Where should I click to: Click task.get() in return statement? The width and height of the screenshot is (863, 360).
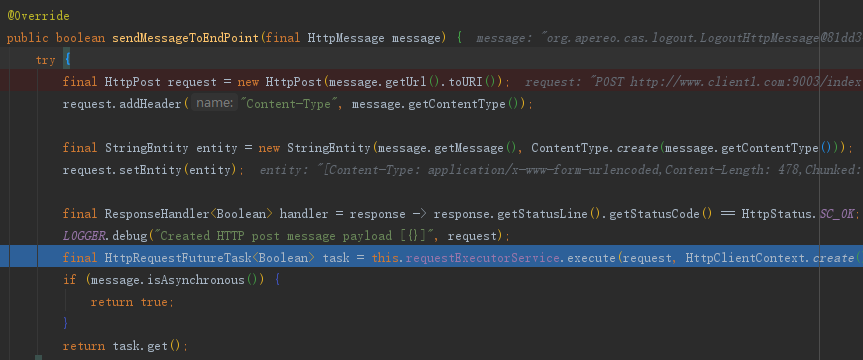pos(147,346)
